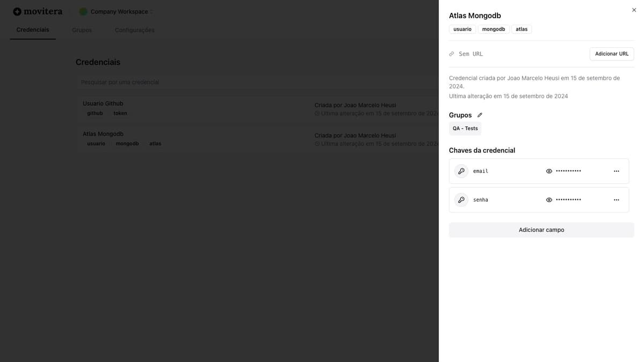Click the mongodb tag in credentials list
Viewport: 644px width, 362px height.
[127, 144]
